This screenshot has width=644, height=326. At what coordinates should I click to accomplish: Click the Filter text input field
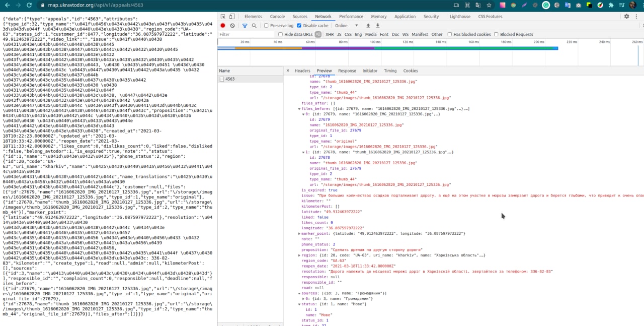[247, 35]
